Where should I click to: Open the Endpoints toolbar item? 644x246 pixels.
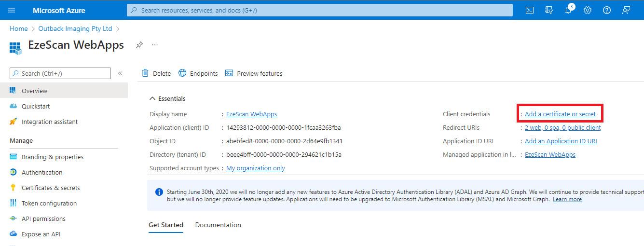(198, 73)
